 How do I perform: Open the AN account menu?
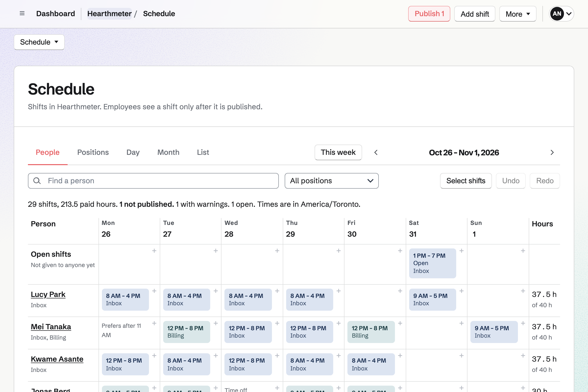click(x=562, y=14)
